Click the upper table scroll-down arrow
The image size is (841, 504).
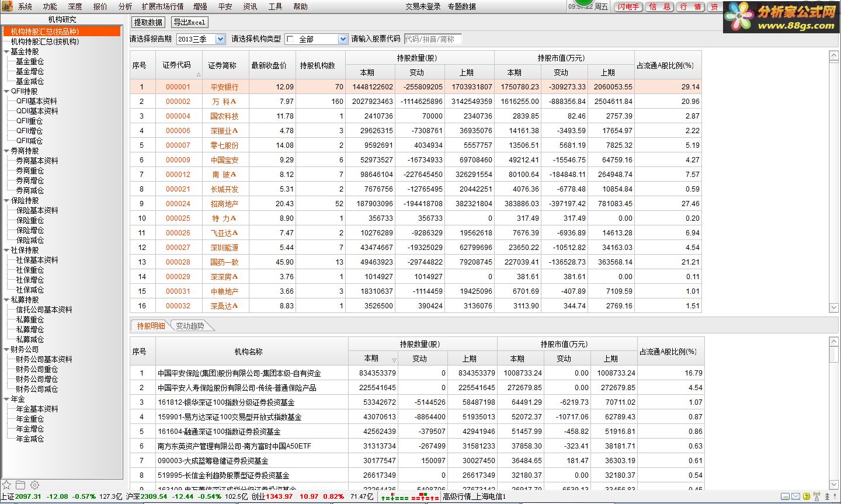(833, 307)
